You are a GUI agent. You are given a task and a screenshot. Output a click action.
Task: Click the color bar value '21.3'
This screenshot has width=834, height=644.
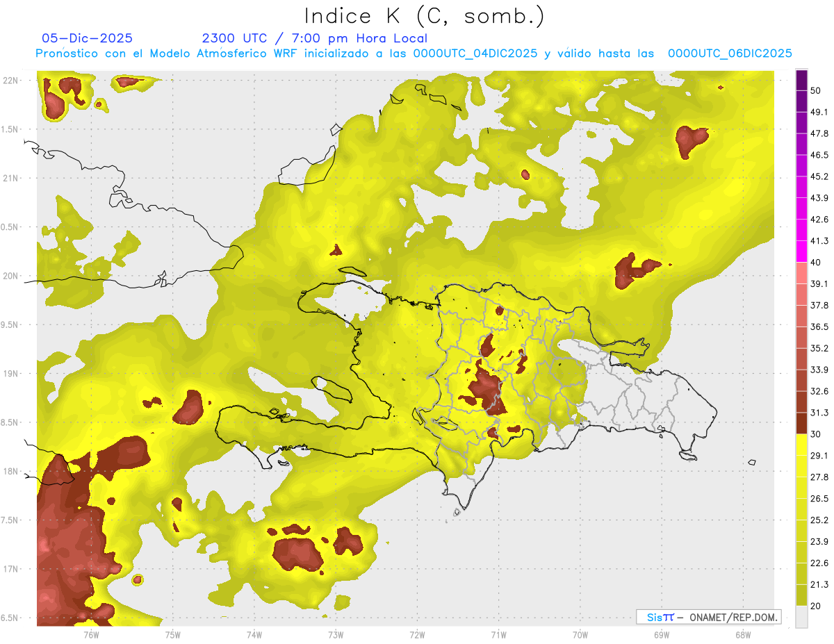click(x=819, y=584)
